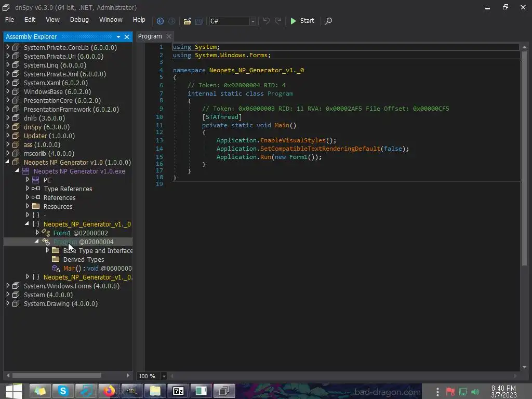Viewport: 532px width, 399px height.
Task: Close the Program tab
Action: tap(169, 36)
